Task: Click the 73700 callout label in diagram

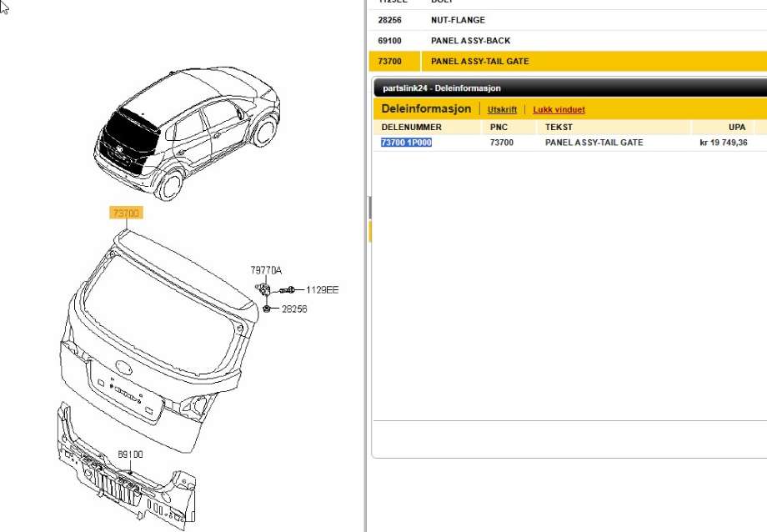Action: point(126,213)
